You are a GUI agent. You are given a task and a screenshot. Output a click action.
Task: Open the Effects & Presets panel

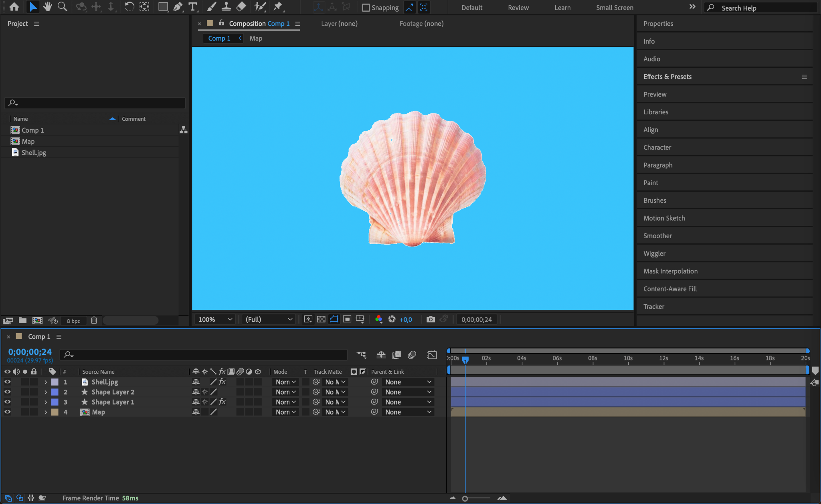coord(667,77)
